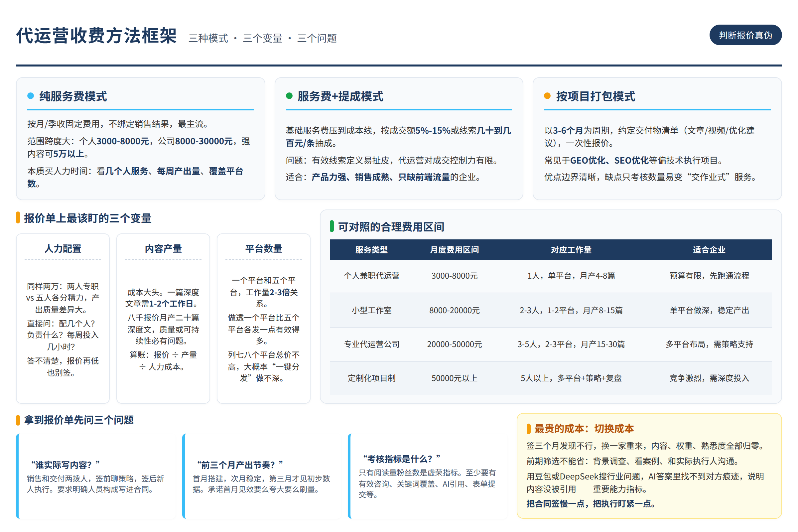Click the 2-3人，1-2平台，月产8-15篇 cell
The height and width of the screenshot is (532, 798).
pyautogui.click(x=571, y=310)
